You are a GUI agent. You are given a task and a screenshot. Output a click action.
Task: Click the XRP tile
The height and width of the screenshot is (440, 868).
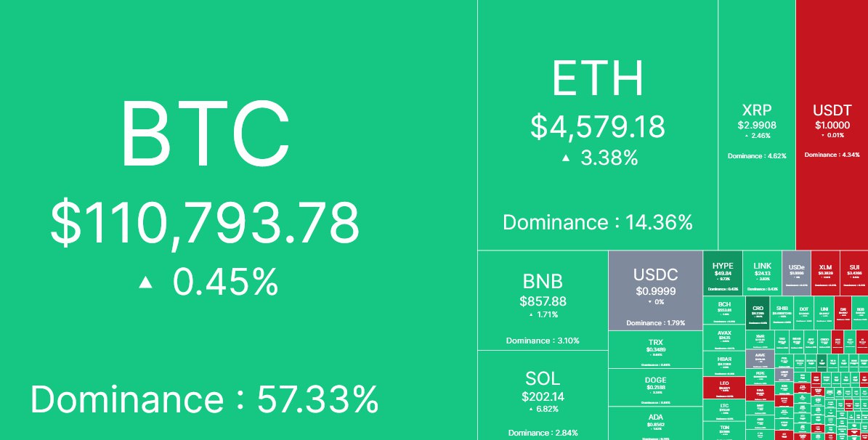[757, 125]
